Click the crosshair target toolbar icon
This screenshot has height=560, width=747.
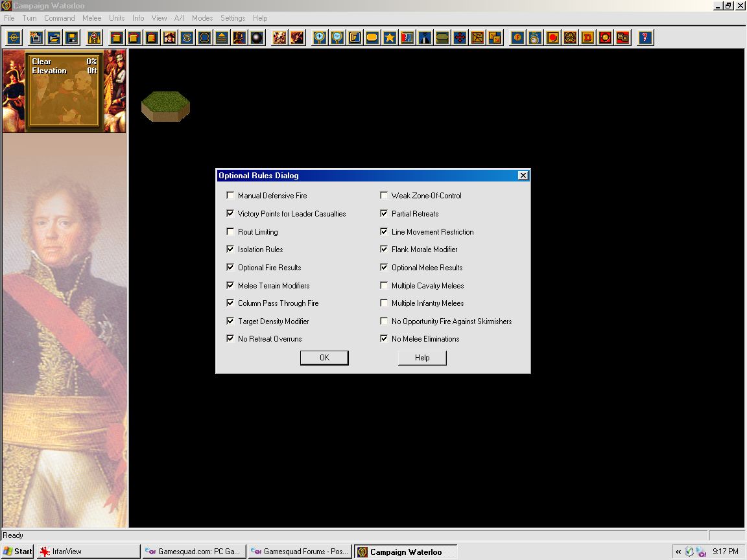click(x=14, y=38)
